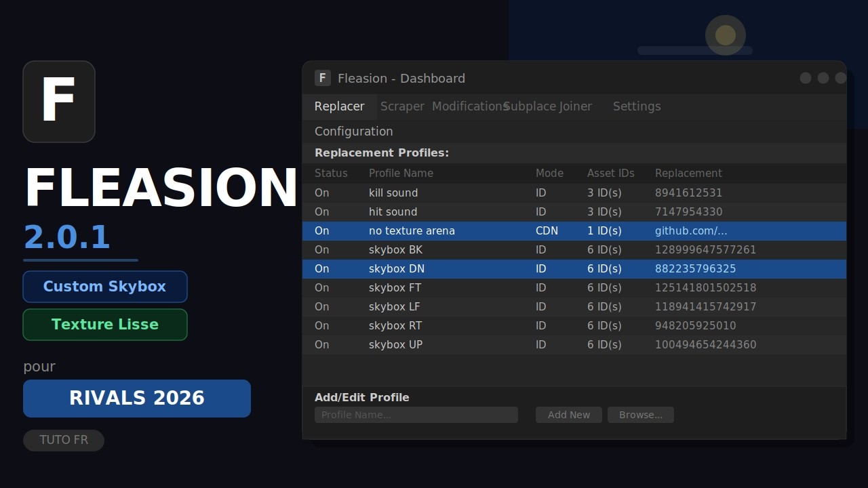This screenshot has height=488, width=868.
Task: Click the Replacement column header
Action: [x=688, y=174]
